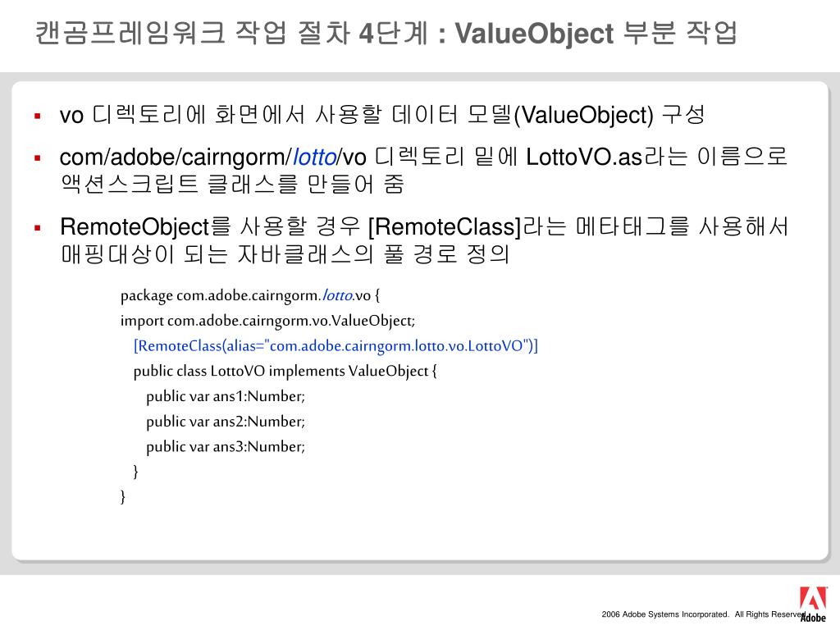
Task: Select the first bullet about the vo directory
Action: coord(382,115)
